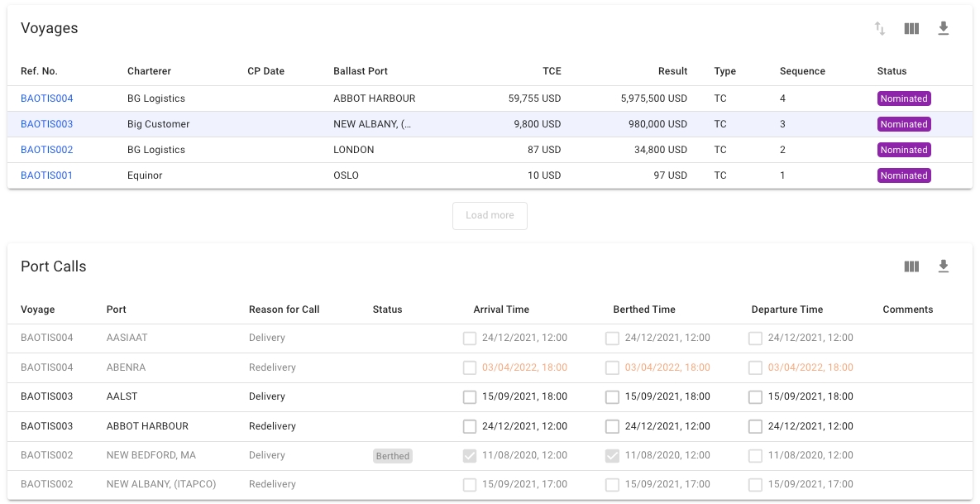Viewport: 980px width, 504px height.
Task: Open the BAOTIS001 voyage reference
Action: point(47,175)
